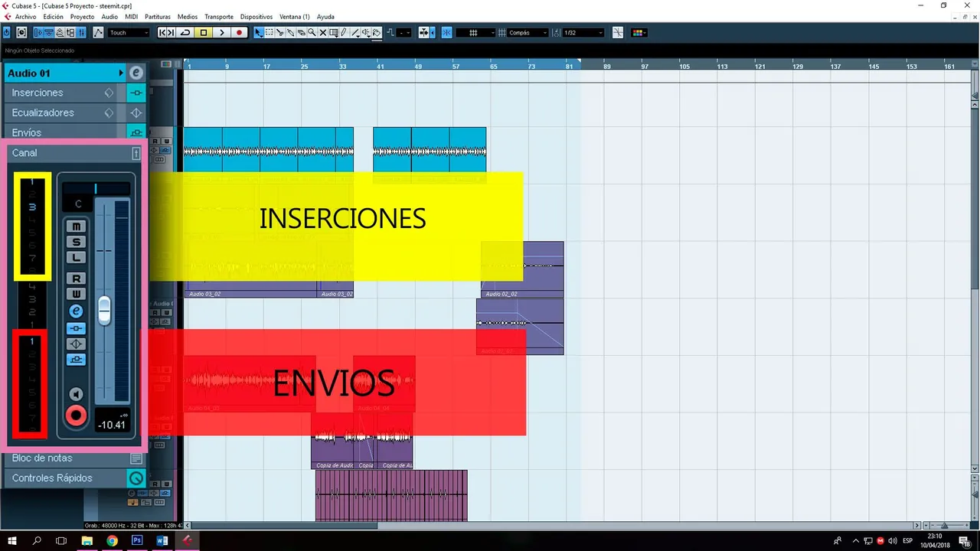Click ruler at bar 97
Viewport: 980px width, 551px height.
pyautogui.click(x=645, y=67)
